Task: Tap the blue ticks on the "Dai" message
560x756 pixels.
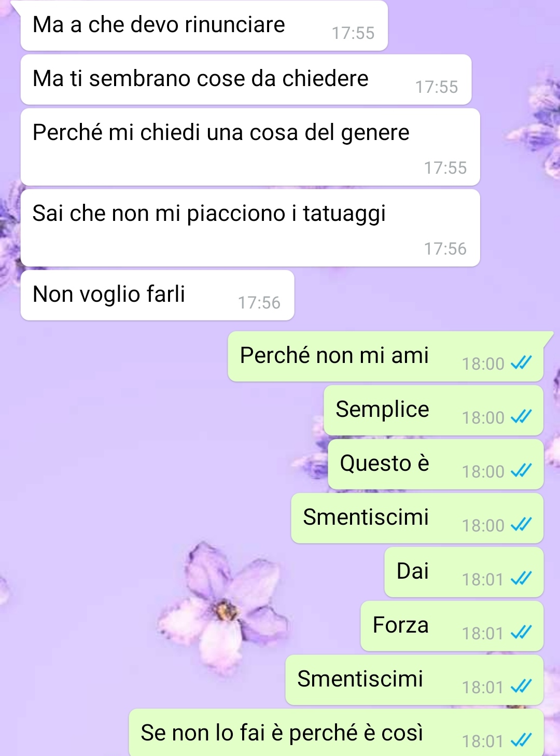Action: (x=521, y=579)
